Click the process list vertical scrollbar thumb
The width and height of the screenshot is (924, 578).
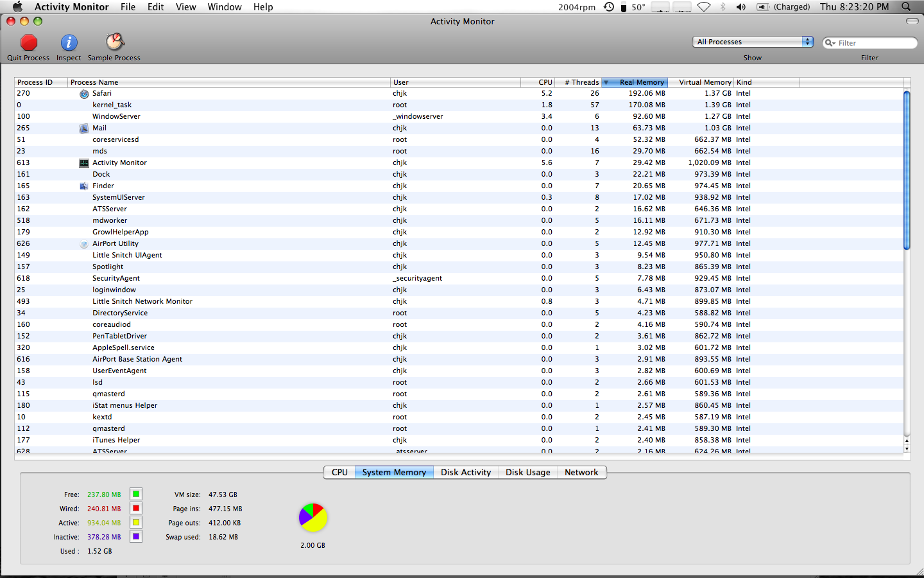point(907,170)
